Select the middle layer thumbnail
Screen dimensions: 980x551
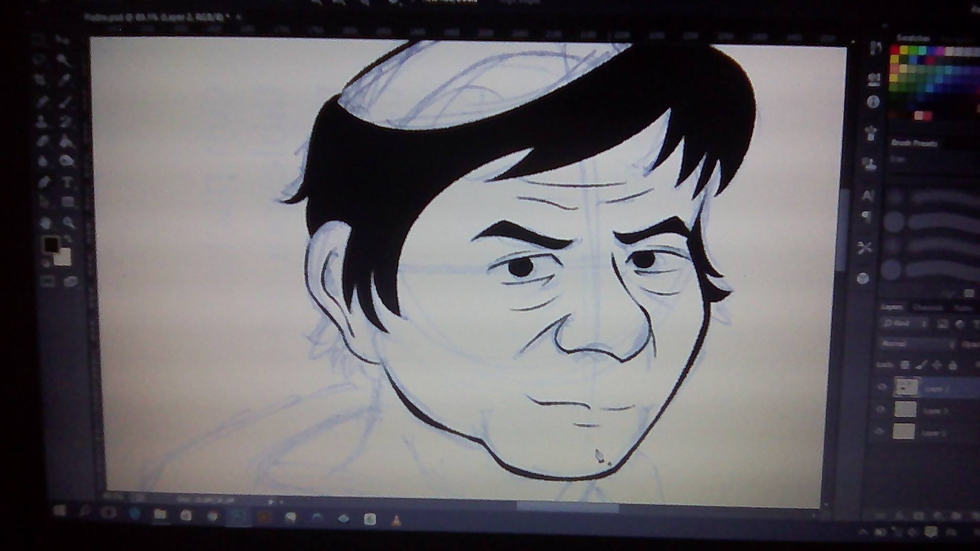point(905,409)
